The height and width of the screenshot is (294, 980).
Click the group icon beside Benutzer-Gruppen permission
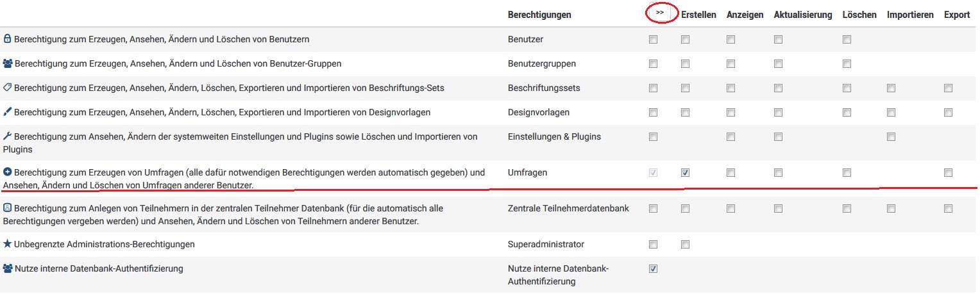click(x=8, y=63)
